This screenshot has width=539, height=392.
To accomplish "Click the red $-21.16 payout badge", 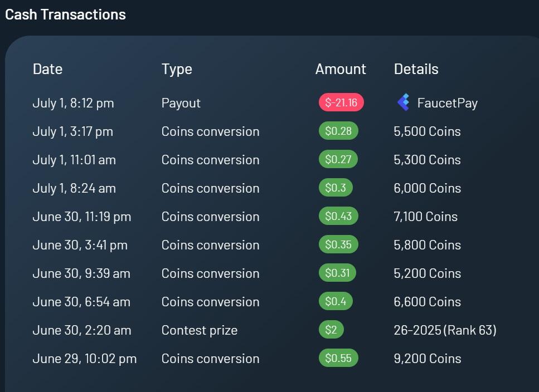I will 341,102.
